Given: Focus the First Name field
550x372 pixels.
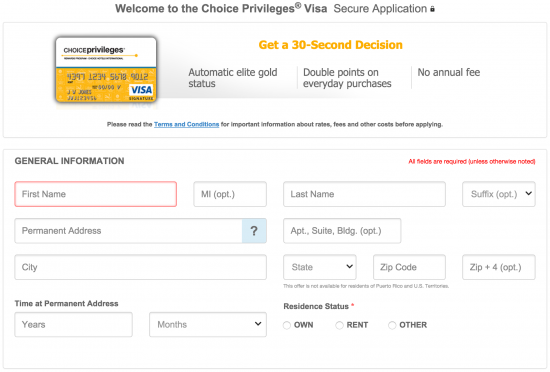Looking at the screenshot, I should pos(95,194).
